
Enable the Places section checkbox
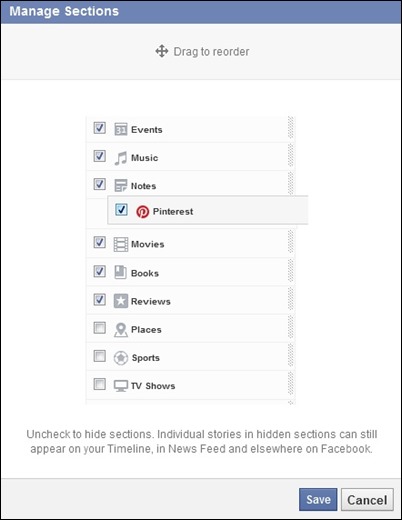coord(100,328)
